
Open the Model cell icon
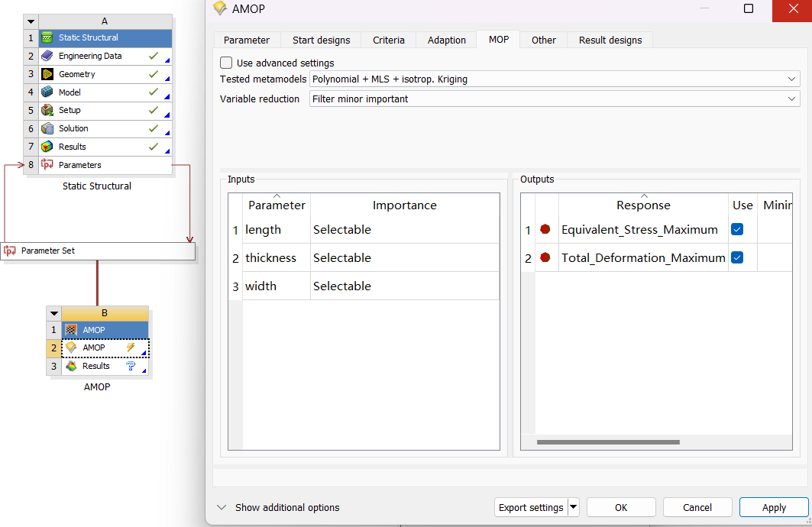47,92
